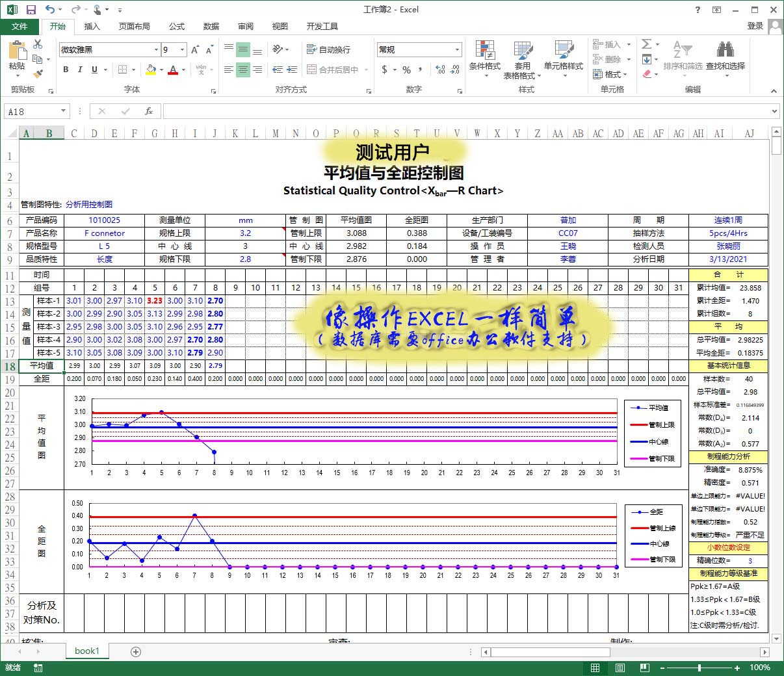Click the Save icon in quick access toolbar

coord(31,10)
